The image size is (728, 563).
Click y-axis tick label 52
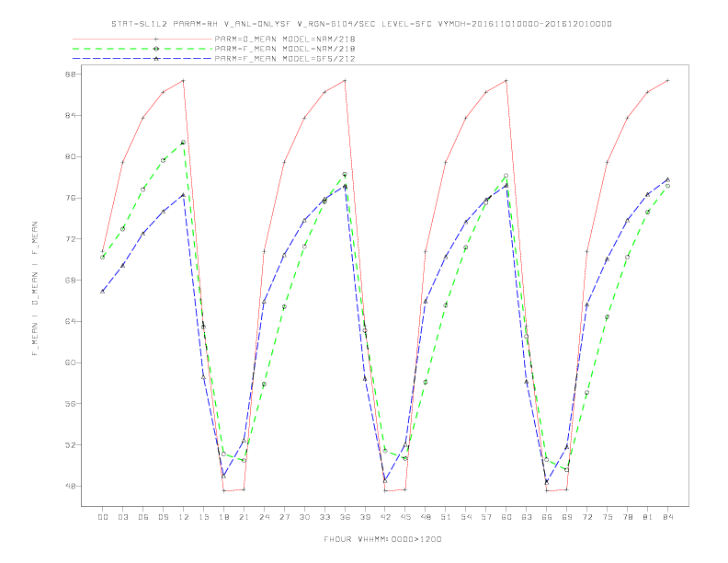point(72,445)
